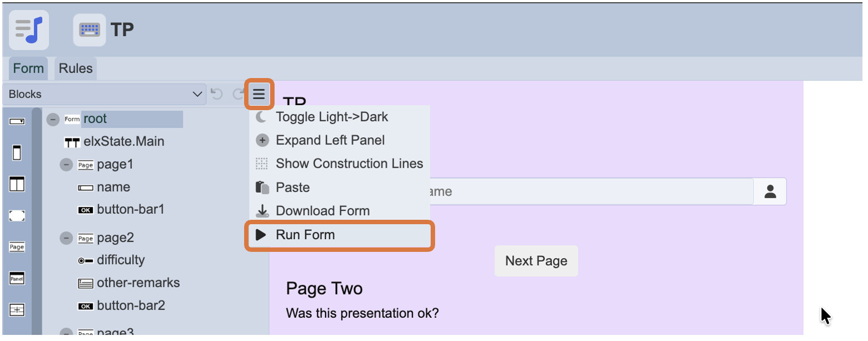Collapse the root tree node
This screenshot has height=341, width=868.
coord(53,119)
